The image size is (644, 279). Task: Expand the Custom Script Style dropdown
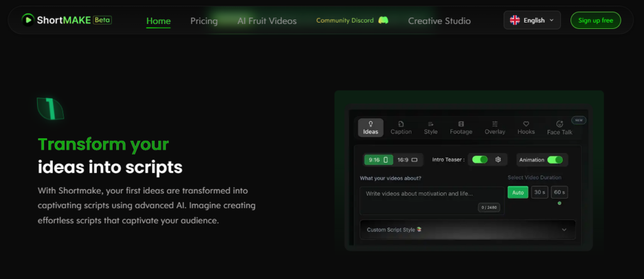pos(468,230)
